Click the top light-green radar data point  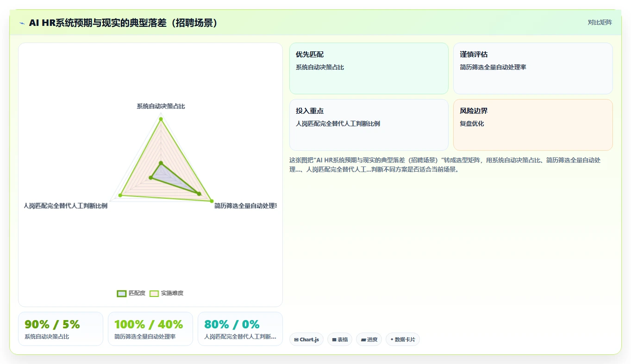pos(161,119)
